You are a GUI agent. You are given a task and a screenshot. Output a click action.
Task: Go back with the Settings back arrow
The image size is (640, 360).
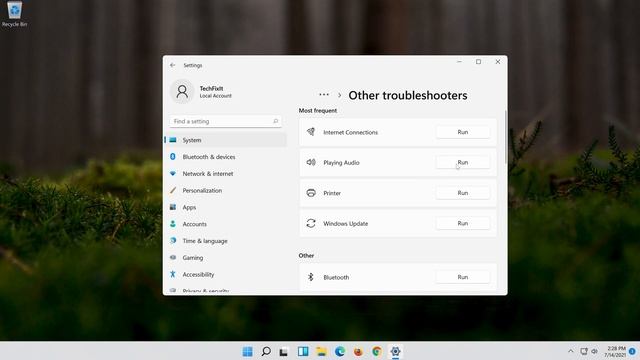coord(173,65)
